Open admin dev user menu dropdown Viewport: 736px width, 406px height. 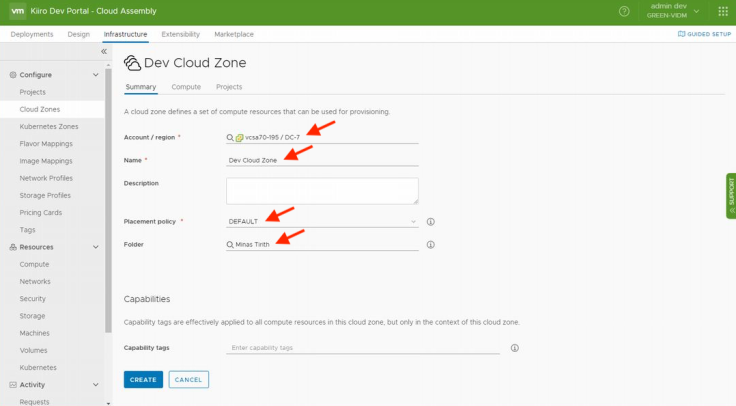click(674, 11)
